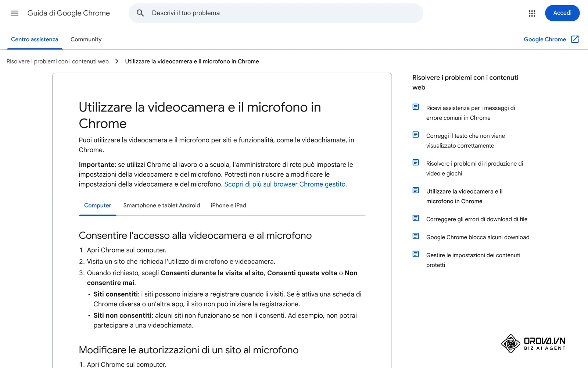Viewport: 588px width, 368px height.
Task: Click the external link icon beside Google Chrome
Action: tap(575, 39)
